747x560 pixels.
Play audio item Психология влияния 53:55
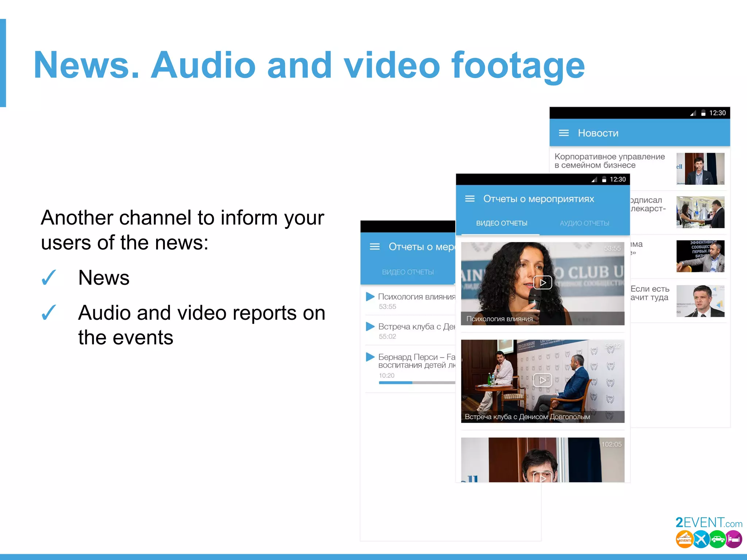click(370, 296)
